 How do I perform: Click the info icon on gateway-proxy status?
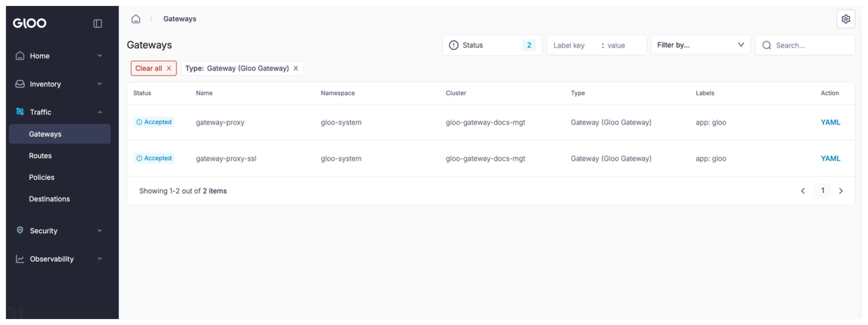pyautogui.click(x=139, y=122)
